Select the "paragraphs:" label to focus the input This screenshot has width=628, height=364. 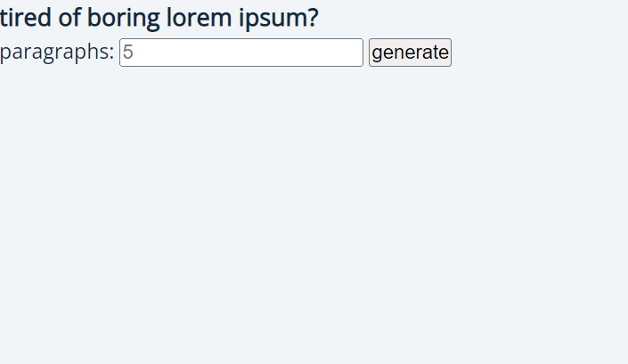[57, 53]
